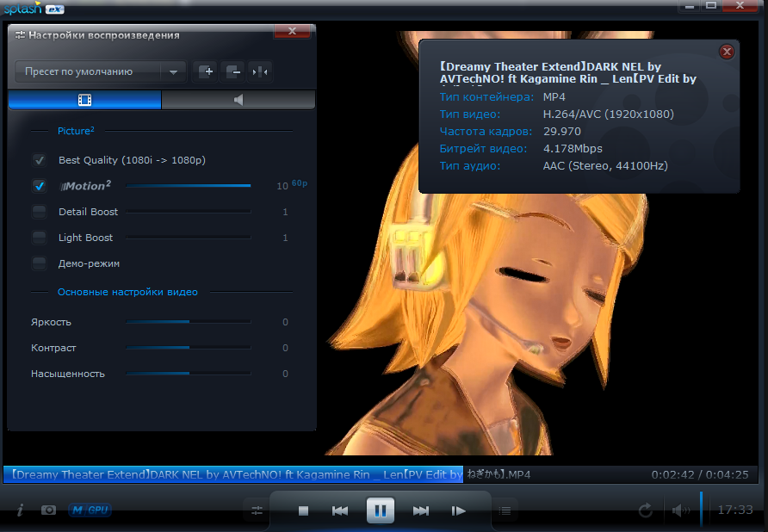Enable the Демо-режим checkbox

click(x=40, y=263)
